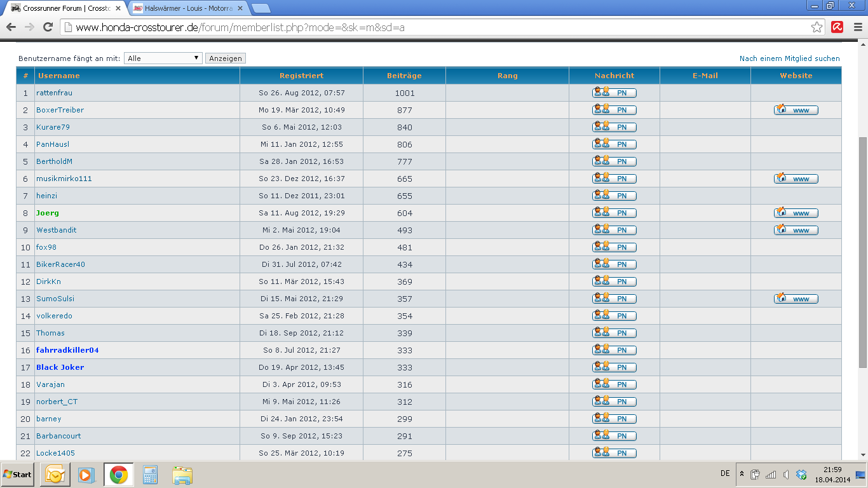The width and height of the screenshot is (868, 488).
Task: Click the www icon in Joerg's row
Action: pyautogui.click(x=796, y=213)
